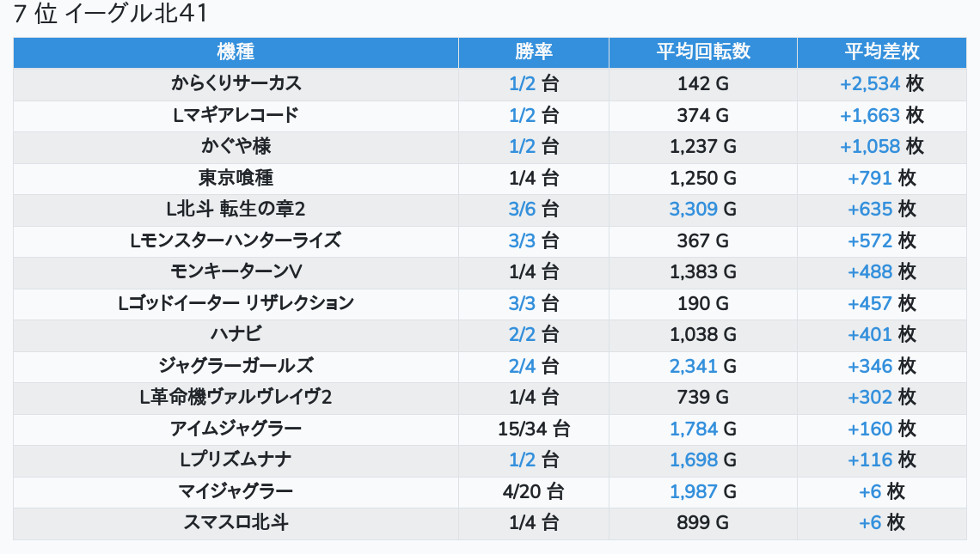
Task: Click the 機種 column header
Action: point(236,52)
